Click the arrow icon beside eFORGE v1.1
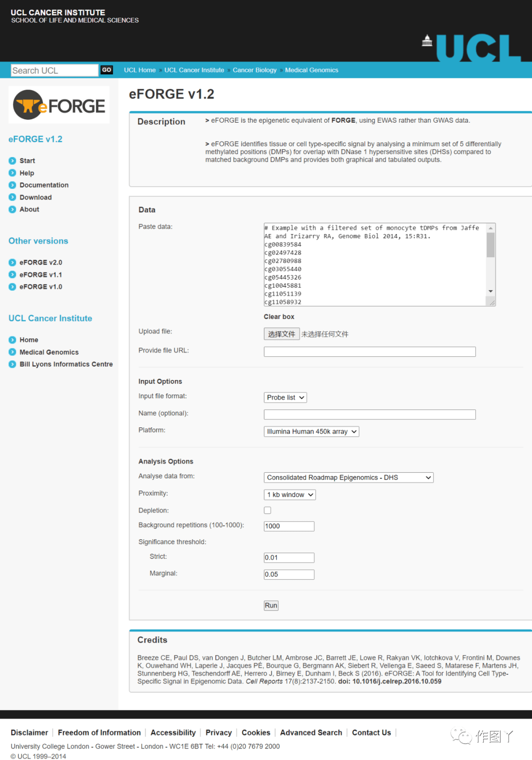 point(12,275)
